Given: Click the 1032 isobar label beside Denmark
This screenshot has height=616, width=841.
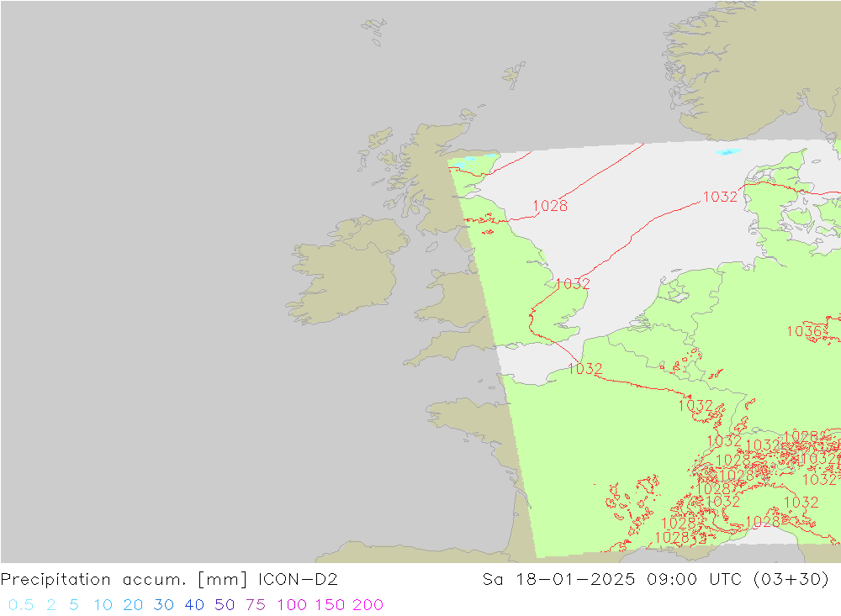Looking at the screenshot, I should (720, 197).
